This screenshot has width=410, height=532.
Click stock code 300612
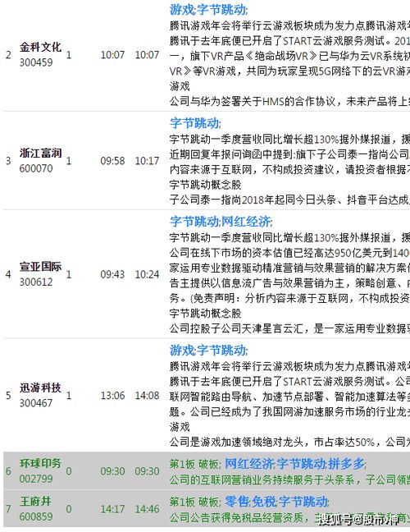(x=36, y=282)
